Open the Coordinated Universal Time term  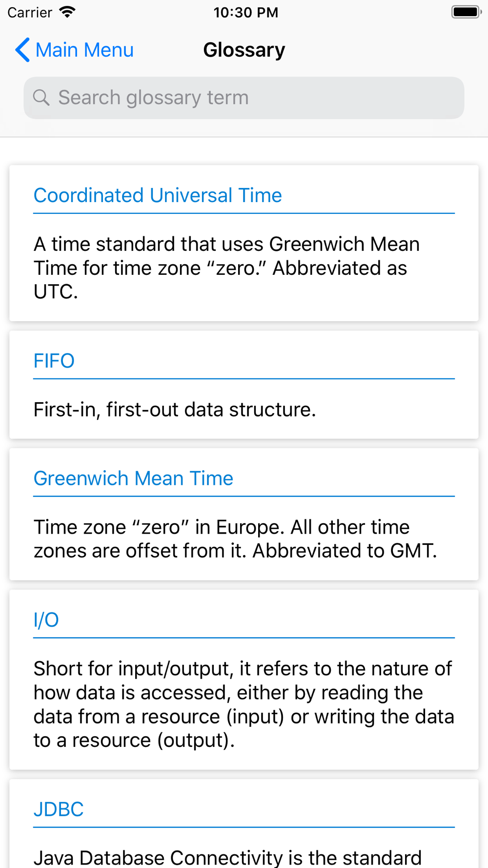point(158,195)
